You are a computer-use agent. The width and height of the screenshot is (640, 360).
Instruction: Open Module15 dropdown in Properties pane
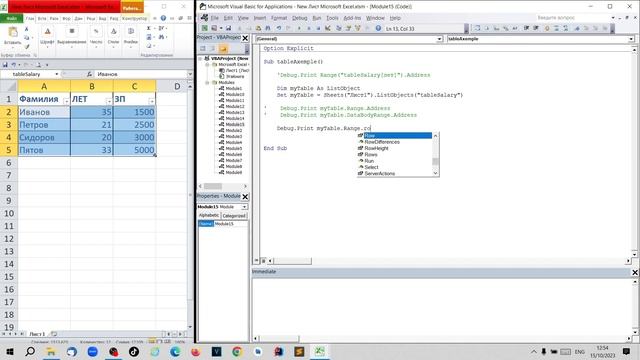244,207
